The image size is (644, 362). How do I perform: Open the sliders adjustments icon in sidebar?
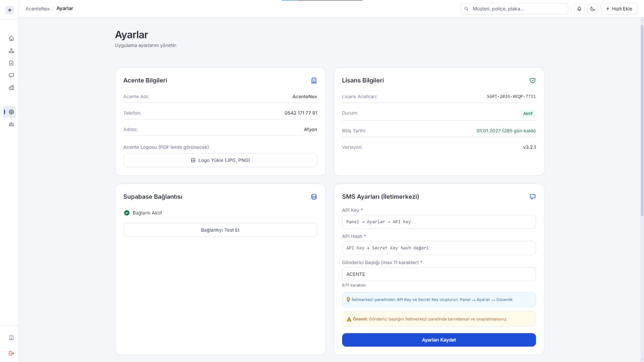11,124
